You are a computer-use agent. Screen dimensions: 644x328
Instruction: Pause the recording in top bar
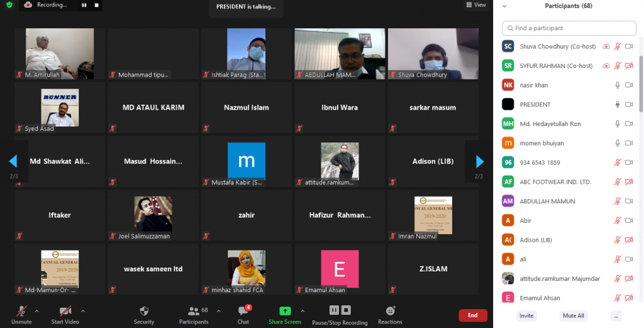(84, 5)
